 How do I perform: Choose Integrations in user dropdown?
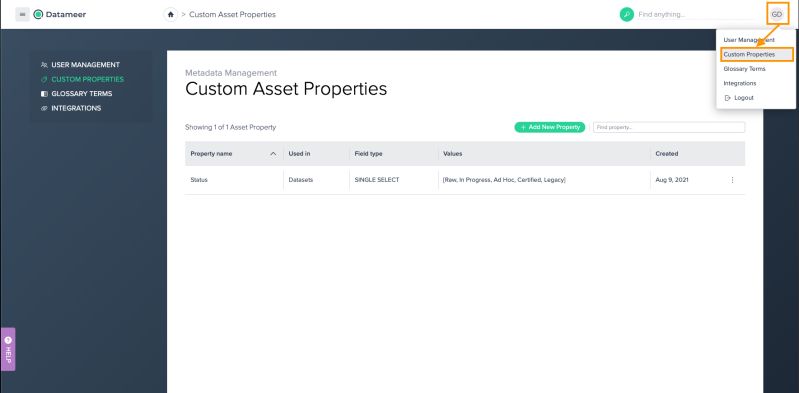point(739,83)
